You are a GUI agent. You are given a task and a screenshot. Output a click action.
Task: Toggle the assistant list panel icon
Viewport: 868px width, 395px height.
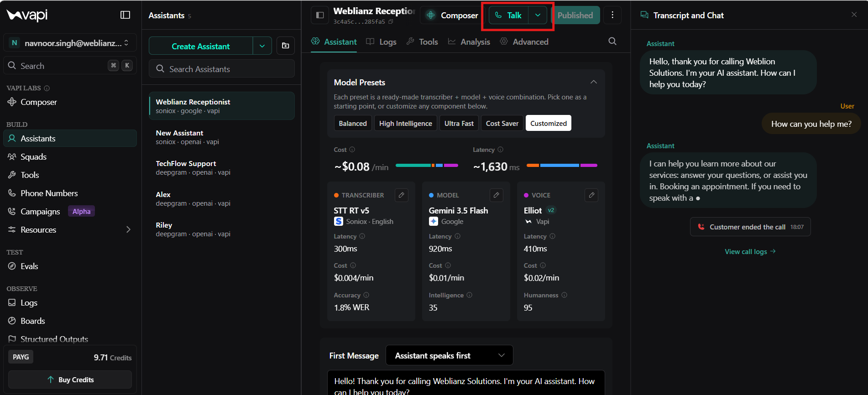click(320, 15)
